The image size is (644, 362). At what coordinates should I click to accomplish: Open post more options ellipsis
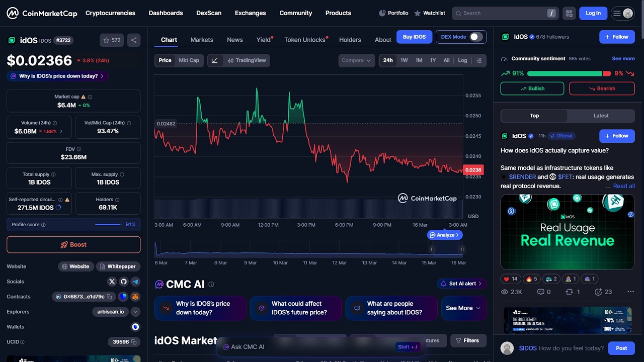630,292
